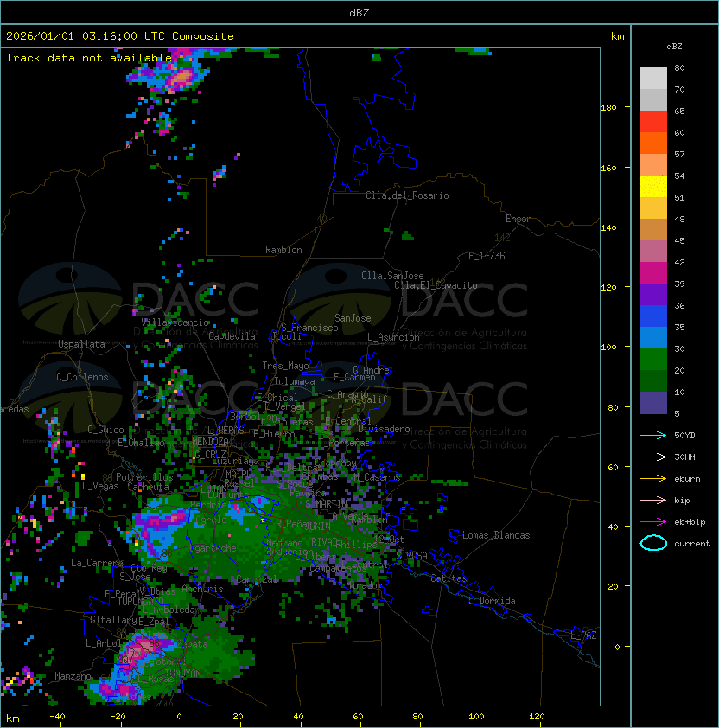Select the 36 dBZ blue legend swatch
This screenshot has width=719, height=728.
click(x=653, y=316)
